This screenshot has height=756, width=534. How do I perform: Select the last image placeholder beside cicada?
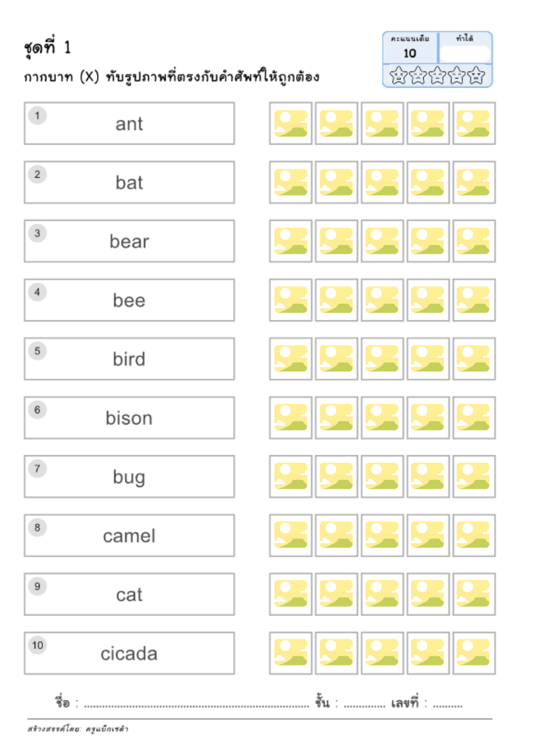(x=474, y=653)
